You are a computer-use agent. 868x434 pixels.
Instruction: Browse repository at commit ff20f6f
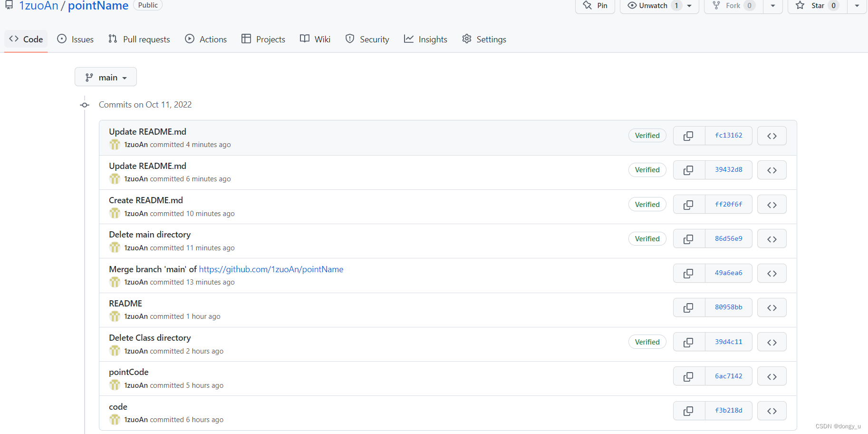pyautogui.click(x=772, y=205)
